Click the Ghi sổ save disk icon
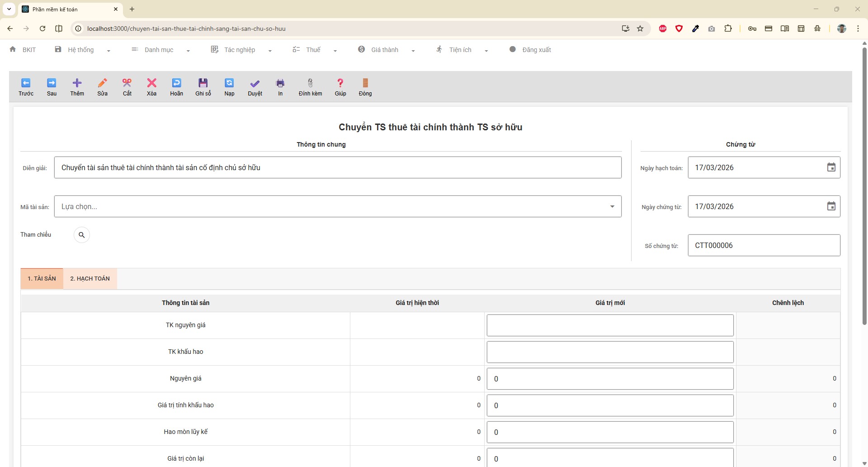 pos(203,83)
